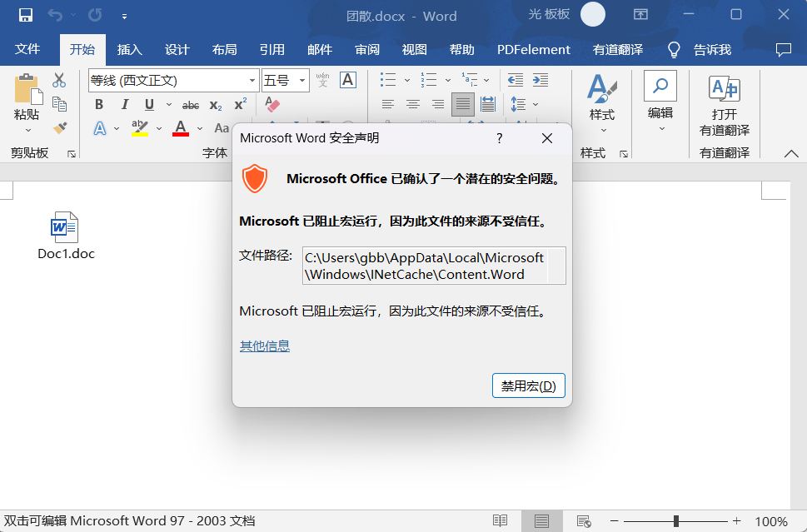
Task: Open the comments speech bubble icon
Action: [784, 49]
